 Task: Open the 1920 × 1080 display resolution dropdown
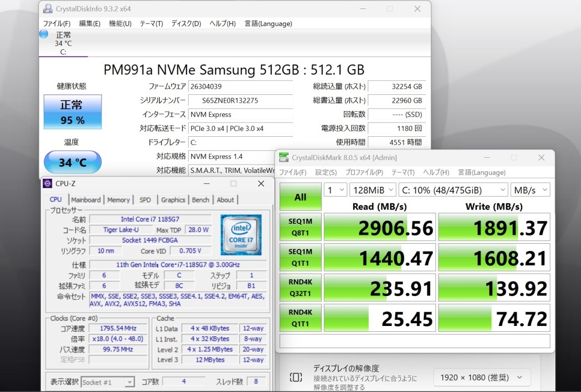click(x=481, y=377)
